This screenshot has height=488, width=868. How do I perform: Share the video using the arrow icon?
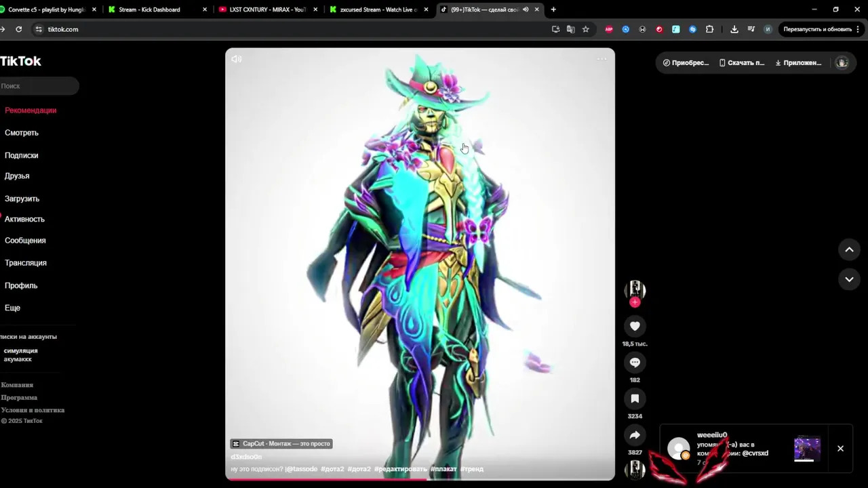point(635,435)
